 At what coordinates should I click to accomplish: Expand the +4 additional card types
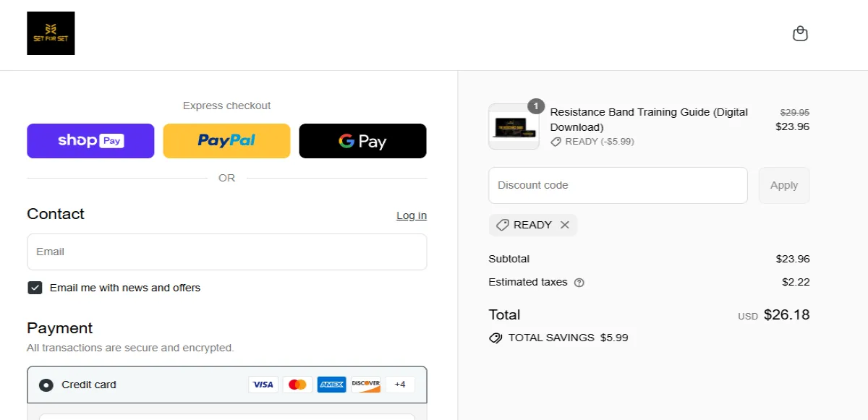click(399, 384)
